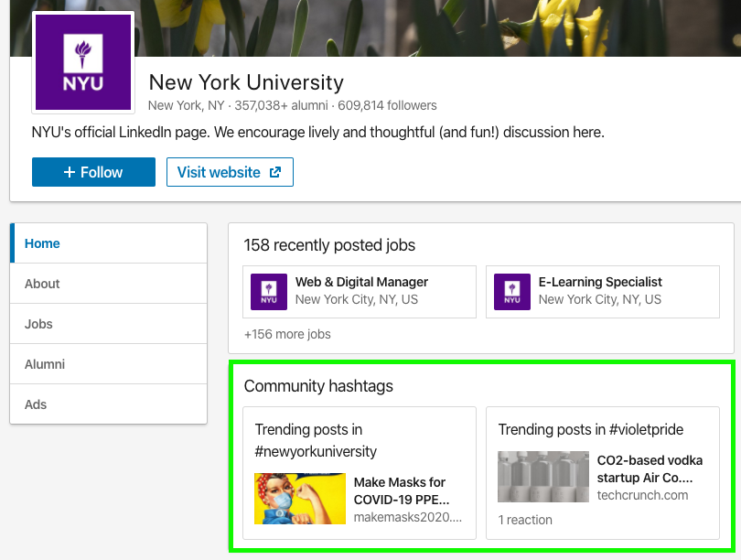Click the 1 reaction text
Screen dimensions: 741x560
click(525, 520)
